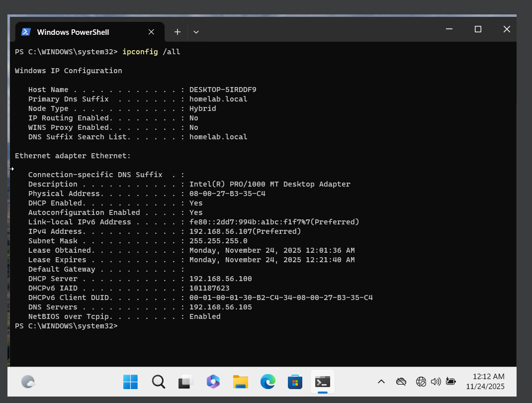Click the weather widget icon in the corner
Screen dimensions: 532x403
point(28,382)
